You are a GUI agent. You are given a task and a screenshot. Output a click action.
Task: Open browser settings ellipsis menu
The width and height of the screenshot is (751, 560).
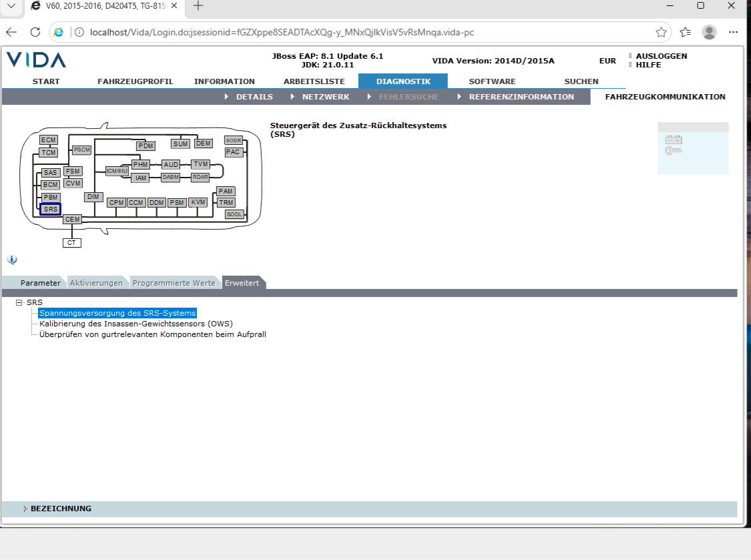point(733,32)
